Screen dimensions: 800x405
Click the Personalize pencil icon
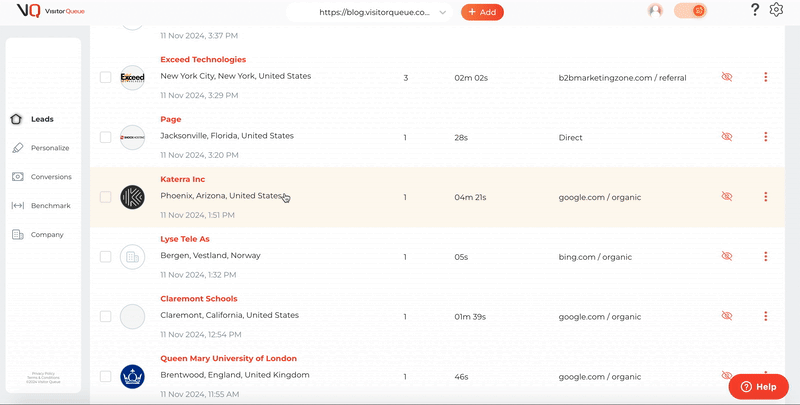[17, 148]
